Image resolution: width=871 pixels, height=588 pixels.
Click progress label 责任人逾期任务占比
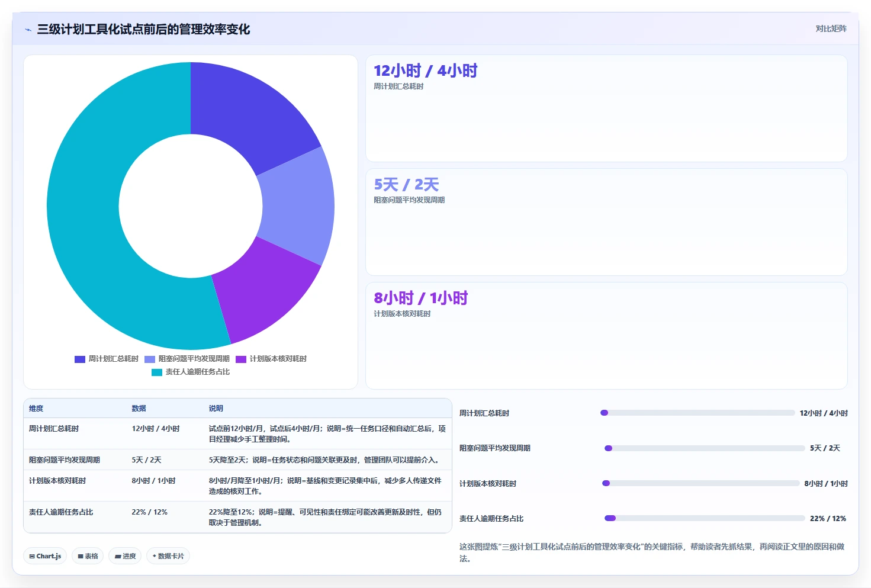(x=491, y=519)
